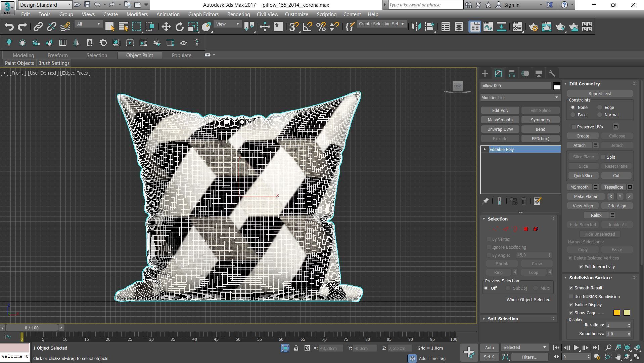Add a MeshSmooth modifier

tap(500, 120)
